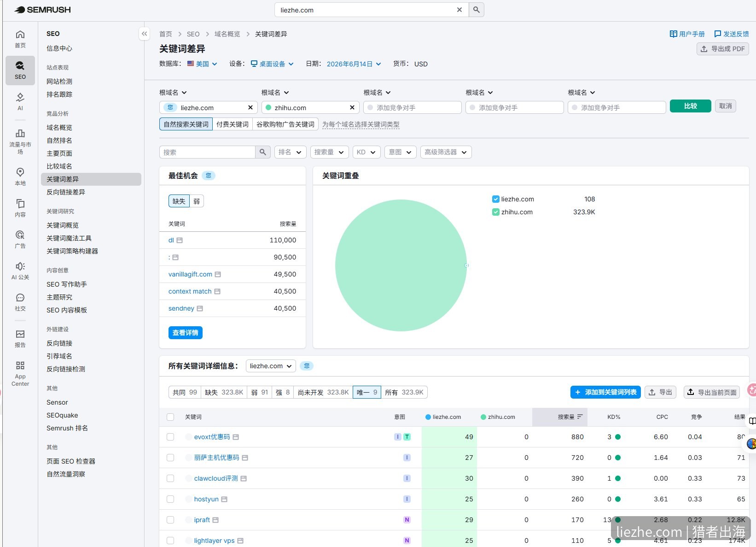The height and width of the screenshot is (547, 756).
Task: Open SERP icon next to sendney
Action: point(200,308)
